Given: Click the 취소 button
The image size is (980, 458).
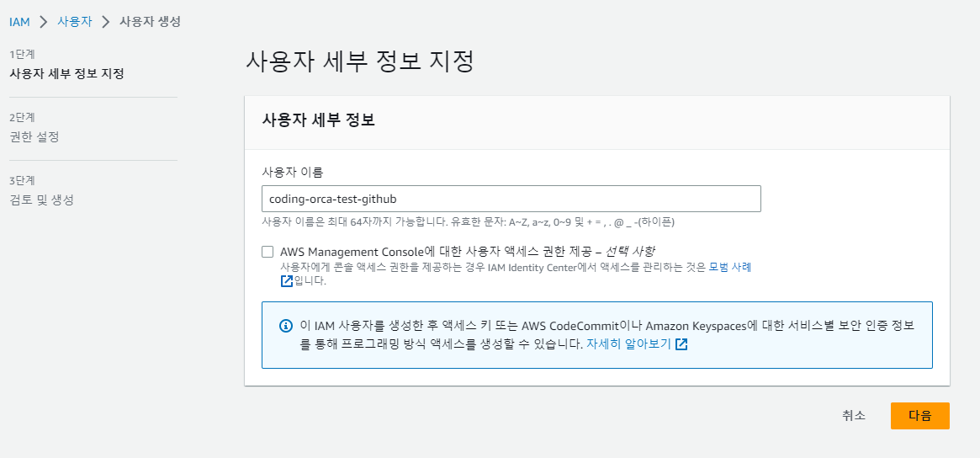Looking at the screenshot, I should [854, 415].
